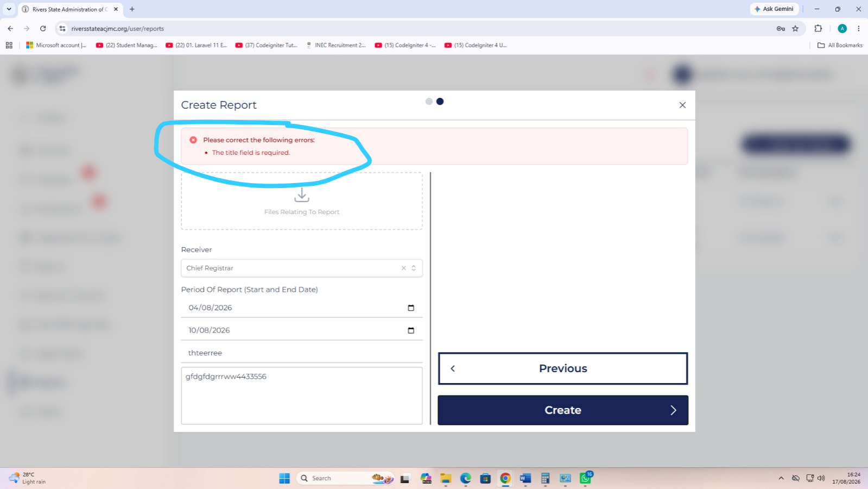Open calendar picker for 10/08/2026 date
The width and height of the screenshot is (868, 489).
(411, 330)
